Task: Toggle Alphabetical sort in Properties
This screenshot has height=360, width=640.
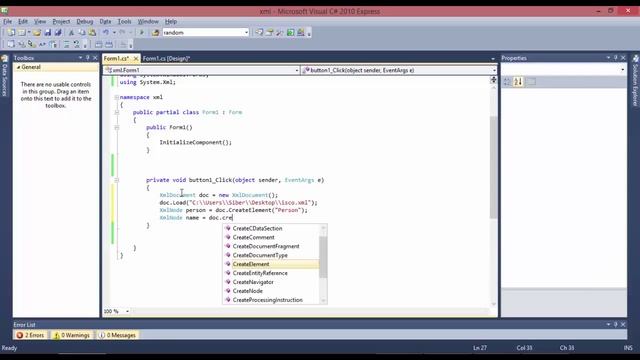Action: [x=518, y=82]
